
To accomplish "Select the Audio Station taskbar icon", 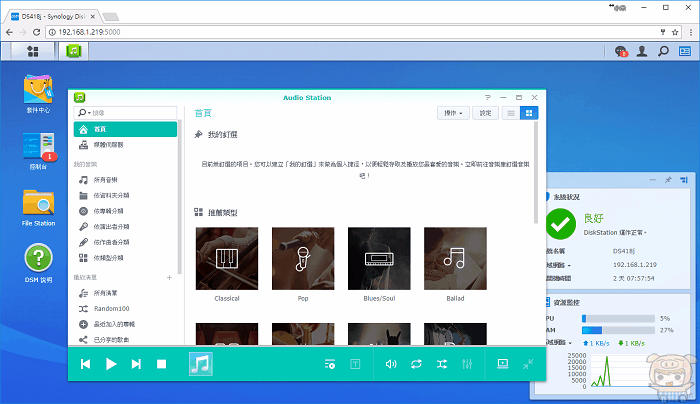I will tap(74, 51).
